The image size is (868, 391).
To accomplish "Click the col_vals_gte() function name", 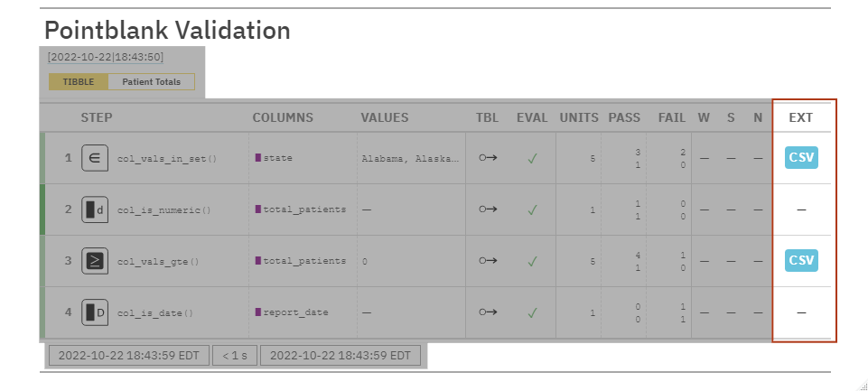I will coord(158,262).
